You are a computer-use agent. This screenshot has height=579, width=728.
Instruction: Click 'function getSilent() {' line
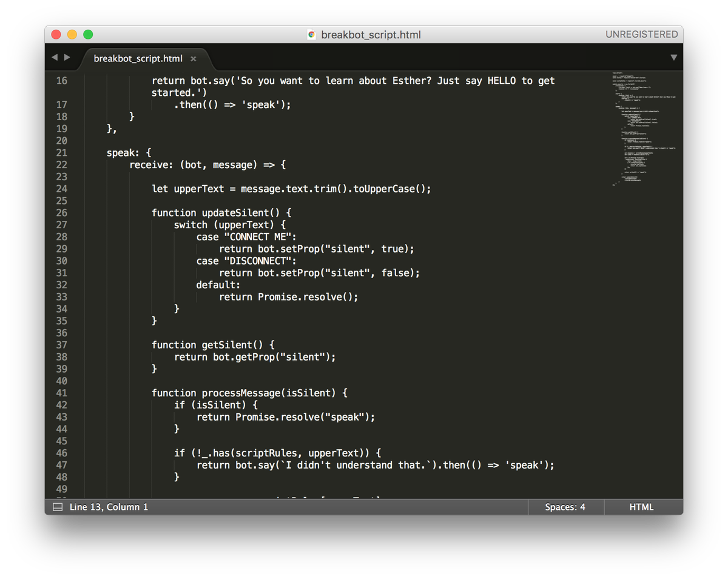214,345
